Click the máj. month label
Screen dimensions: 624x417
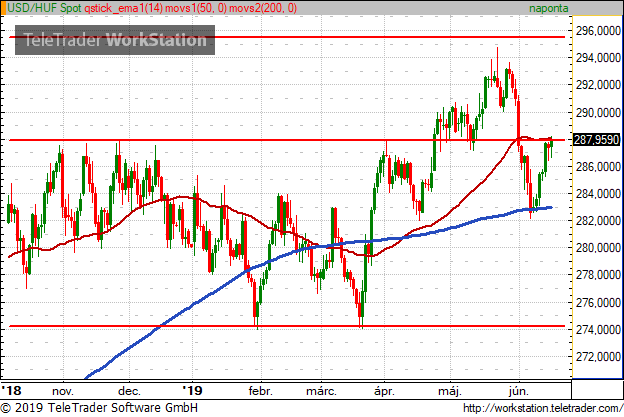[x=450, y=391]
